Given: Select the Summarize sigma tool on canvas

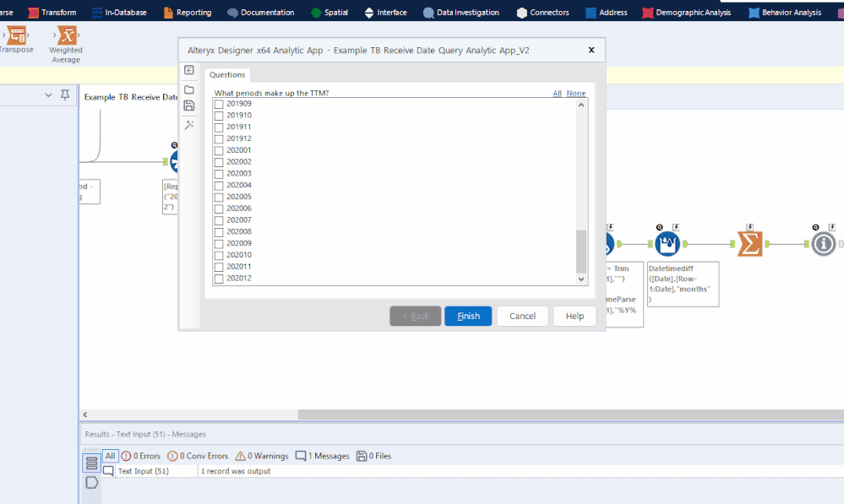Looking at the screenshot, I should (750, 244).
